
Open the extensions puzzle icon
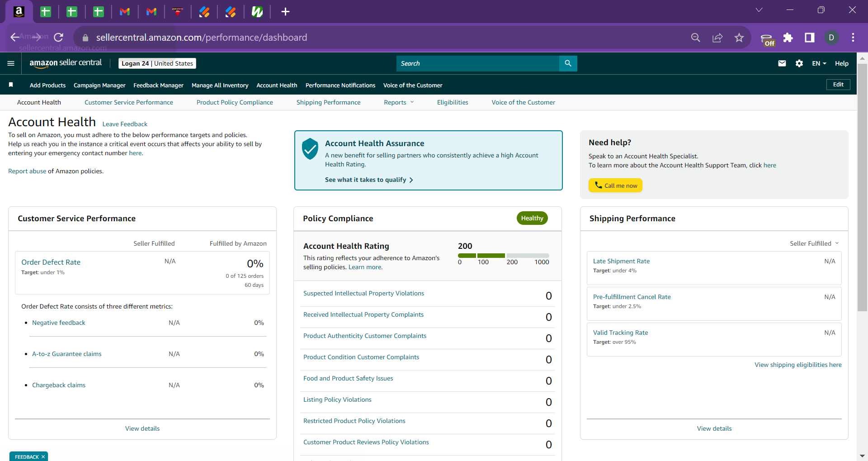(x=788, y=38)
